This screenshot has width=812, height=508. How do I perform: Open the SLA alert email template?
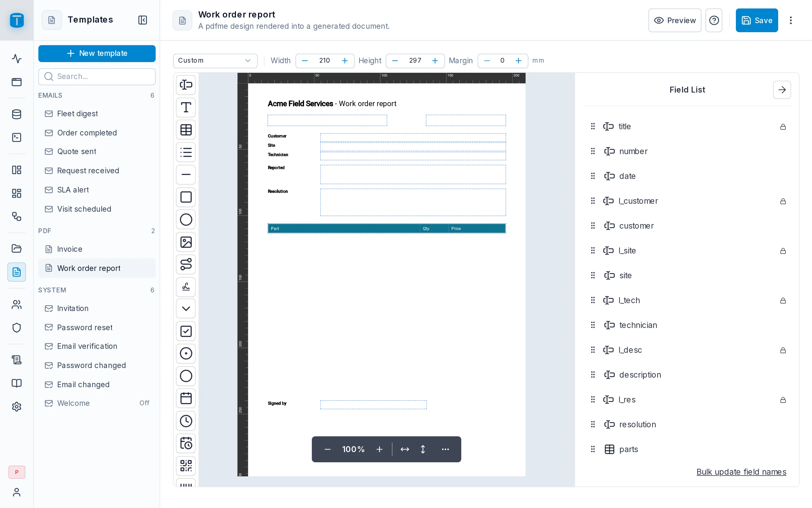pos(97,189)
